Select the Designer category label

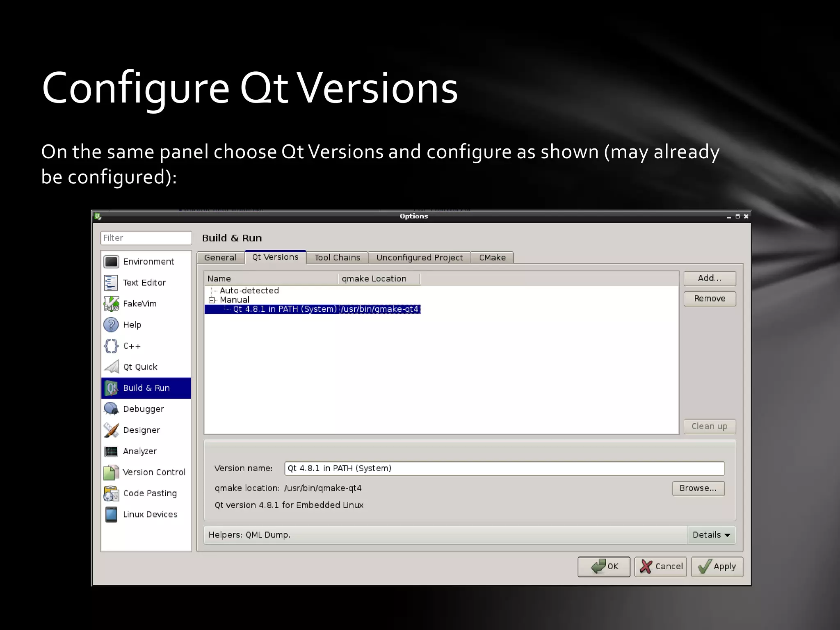tap(142, 430)
